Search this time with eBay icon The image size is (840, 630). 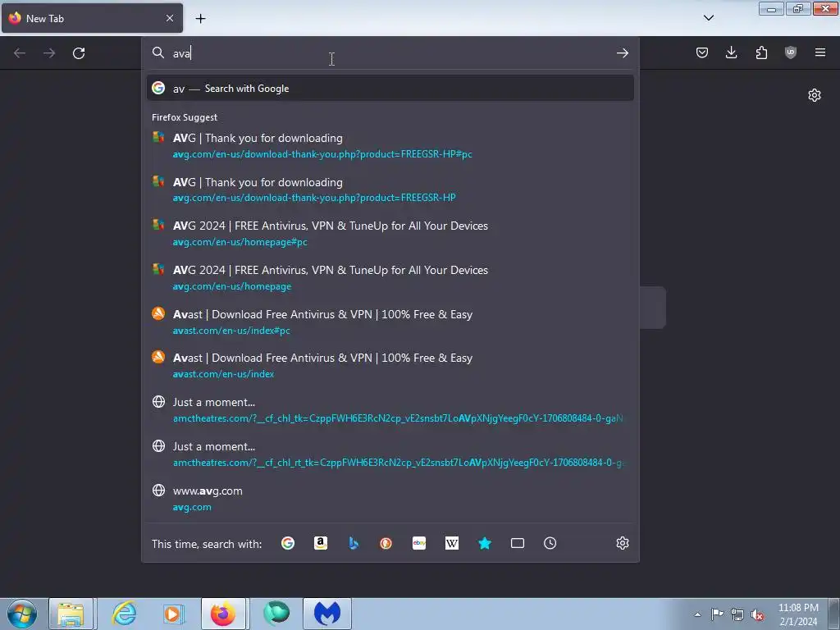[x=419, y=543]
